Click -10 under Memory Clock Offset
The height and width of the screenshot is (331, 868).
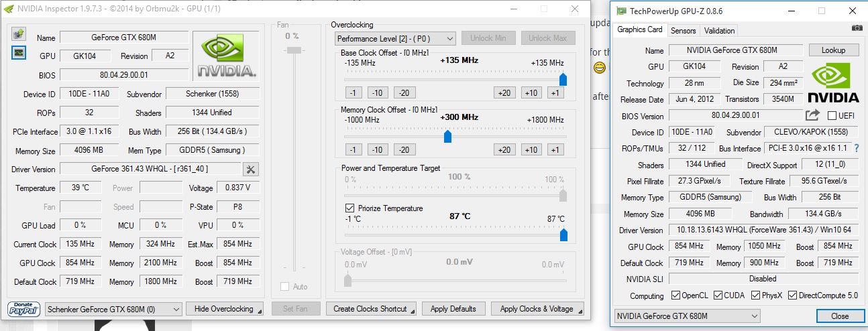pyautogui.click(x=378, y=150)
